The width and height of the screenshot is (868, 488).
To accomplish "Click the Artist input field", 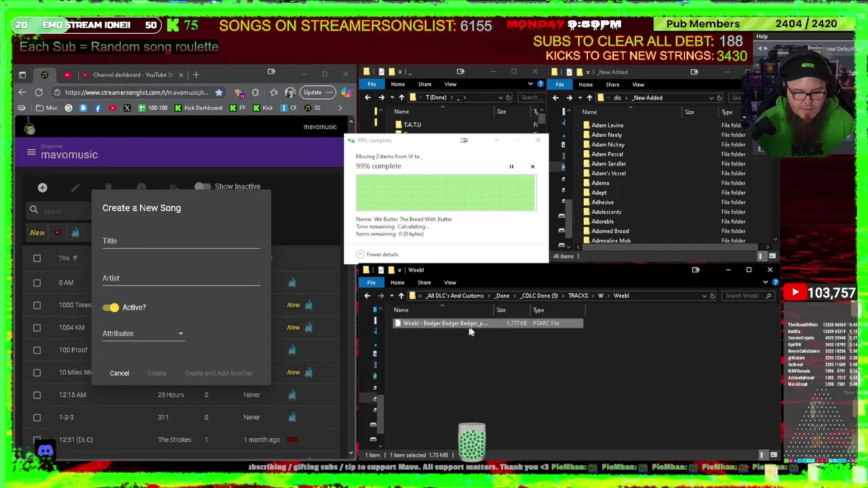I will pyautogui.click(x=181, y=278).
